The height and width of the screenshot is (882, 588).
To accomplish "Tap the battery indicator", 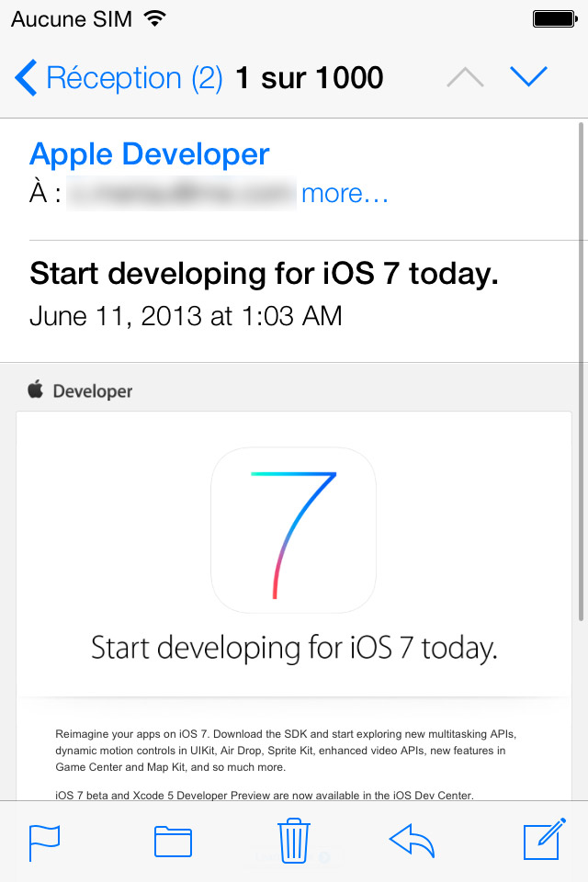I will pyautogui.click(x=555, y=19).
